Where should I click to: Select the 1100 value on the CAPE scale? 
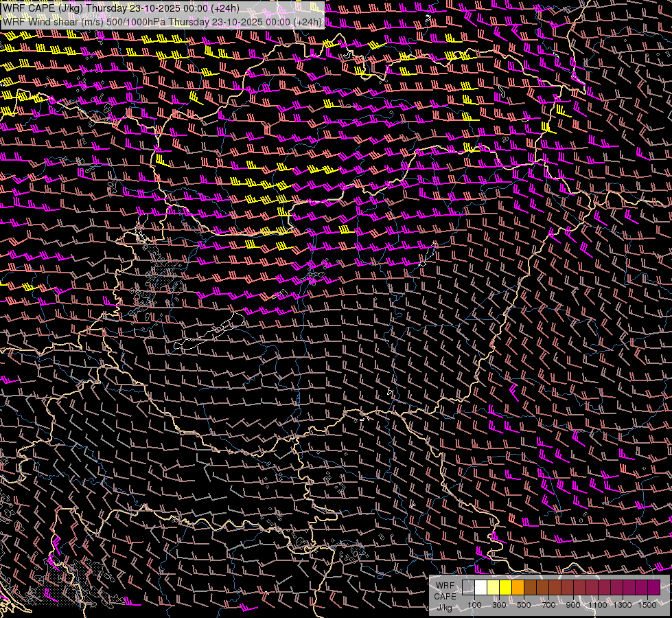point(598,605)
